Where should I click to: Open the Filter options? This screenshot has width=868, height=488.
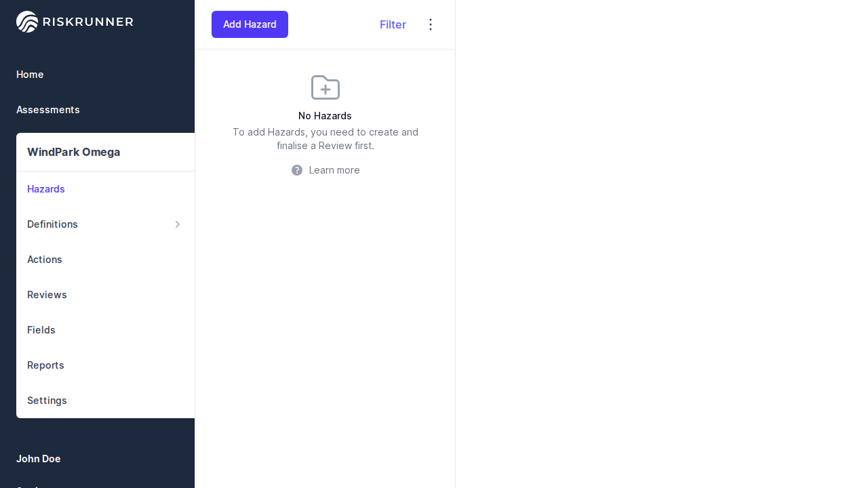click(x=393, y=24)
